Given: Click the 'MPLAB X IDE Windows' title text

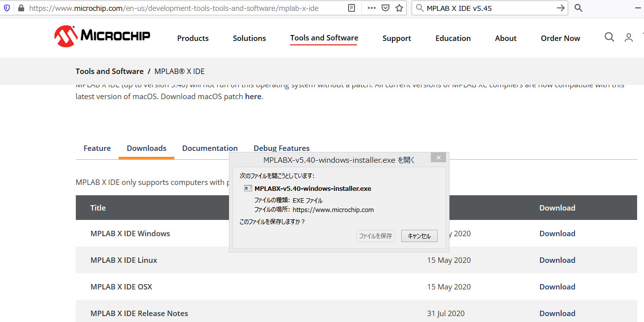Looking at the screenshot, I should 130,233.
